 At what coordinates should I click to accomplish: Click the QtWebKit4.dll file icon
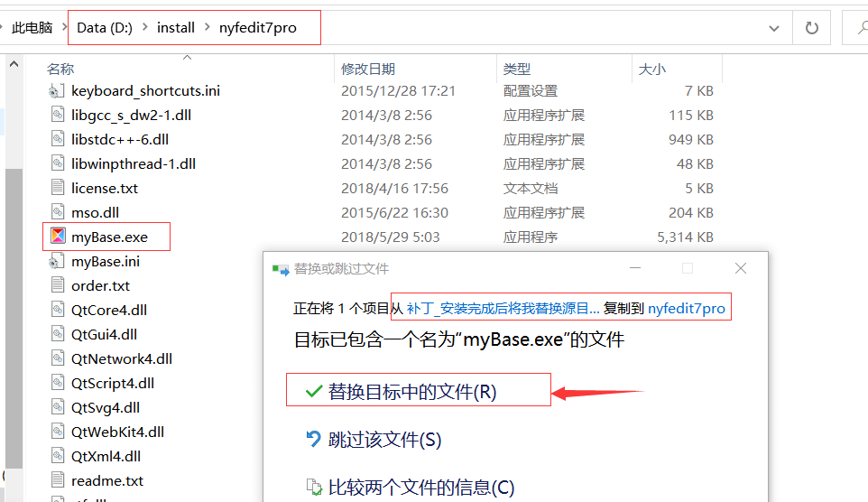click(x=58, y=432)
